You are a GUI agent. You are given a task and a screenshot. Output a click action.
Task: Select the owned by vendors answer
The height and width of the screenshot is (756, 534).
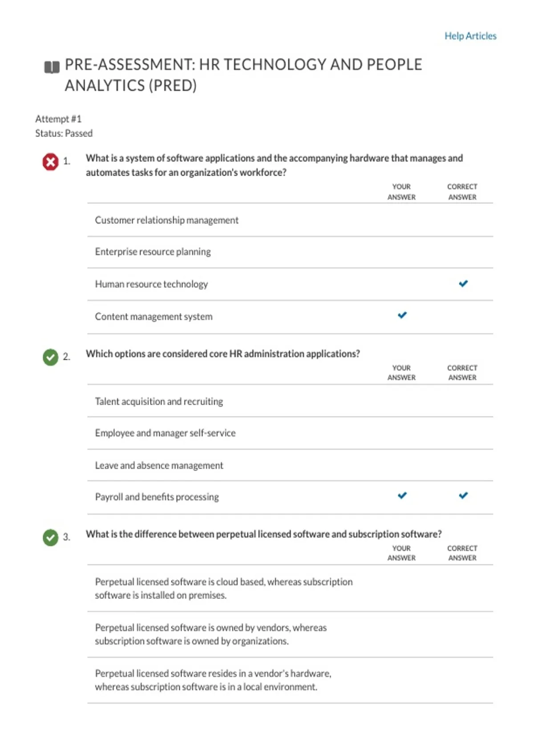coord(290,634)
